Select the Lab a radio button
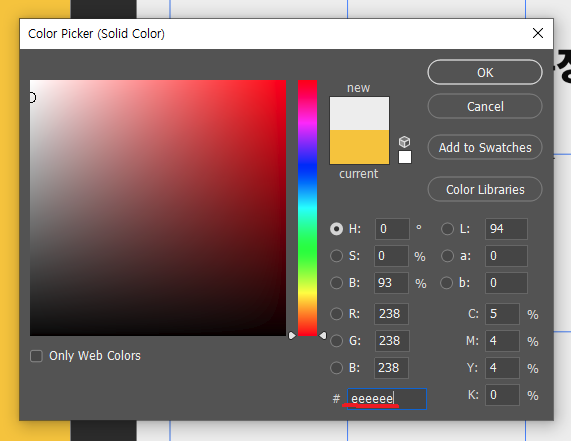The image size is (571, 441). click(447, 256)
